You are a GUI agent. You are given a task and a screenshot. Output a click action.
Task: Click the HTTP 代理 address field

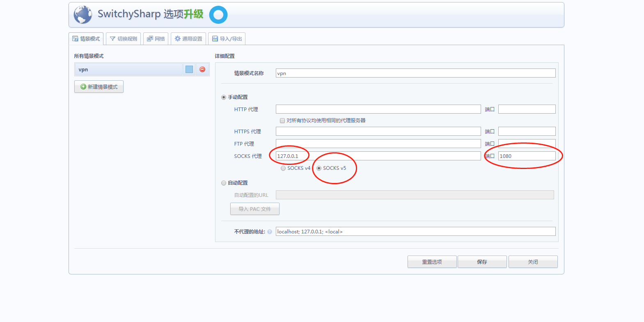coord(378,109)
